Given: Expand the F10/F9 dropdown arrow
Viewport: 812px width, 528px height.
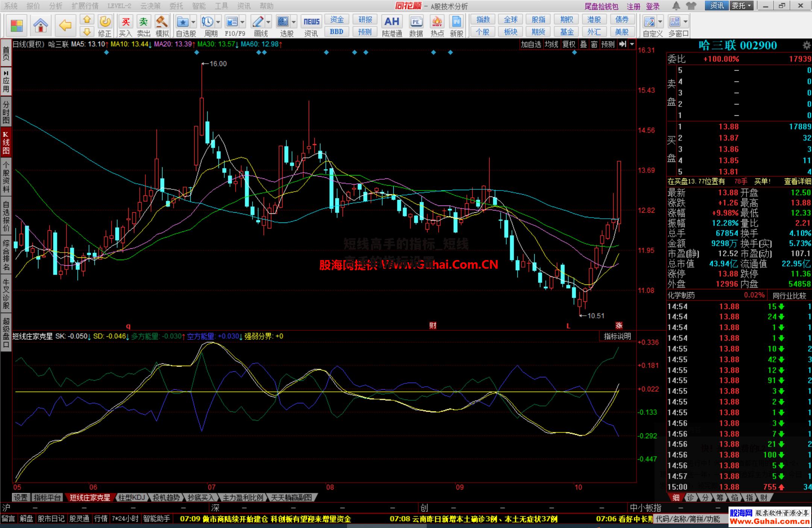Looking at the screenshot, I should coord(242,22).
